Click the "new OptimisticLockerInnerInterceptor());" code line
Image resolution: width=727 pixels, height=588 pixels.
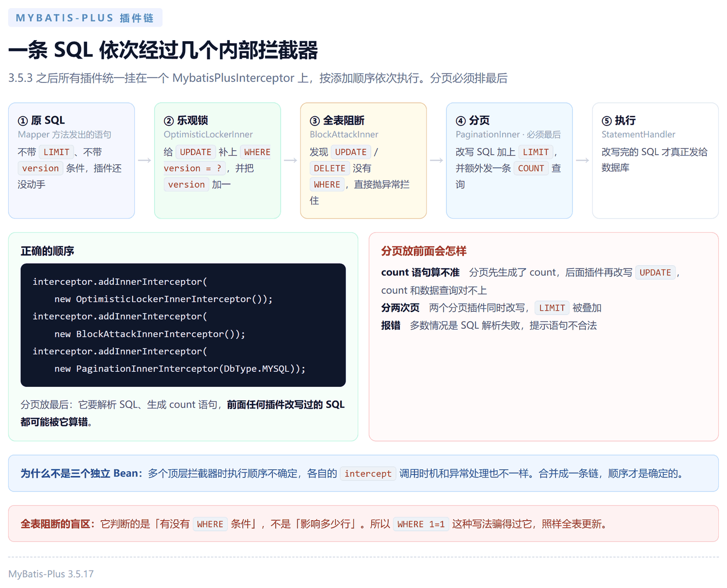[163, 299]
